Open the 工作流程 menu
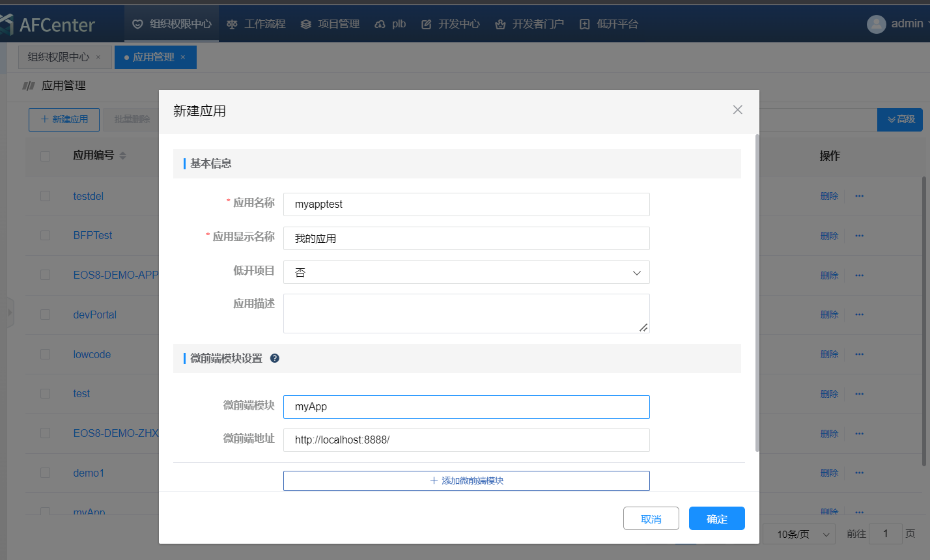Viewport: 930px width, 560px height. tap(256, 24)
